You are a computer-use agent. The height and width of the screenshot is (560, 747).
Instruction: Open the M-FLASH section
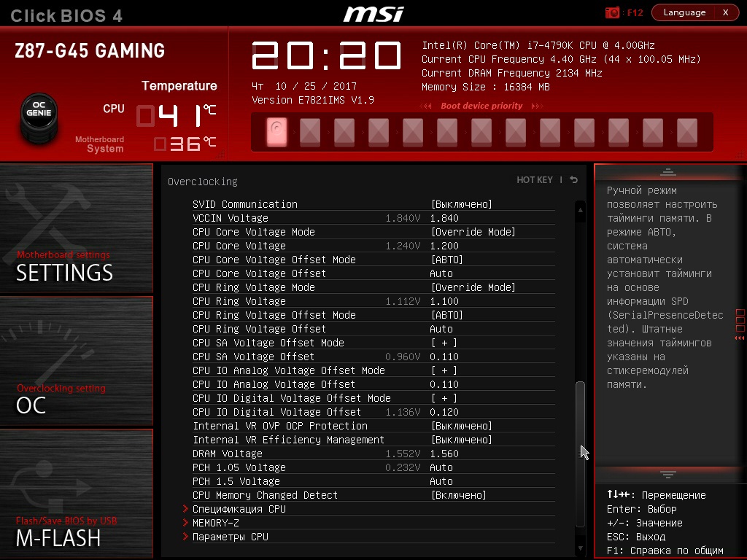77,494
